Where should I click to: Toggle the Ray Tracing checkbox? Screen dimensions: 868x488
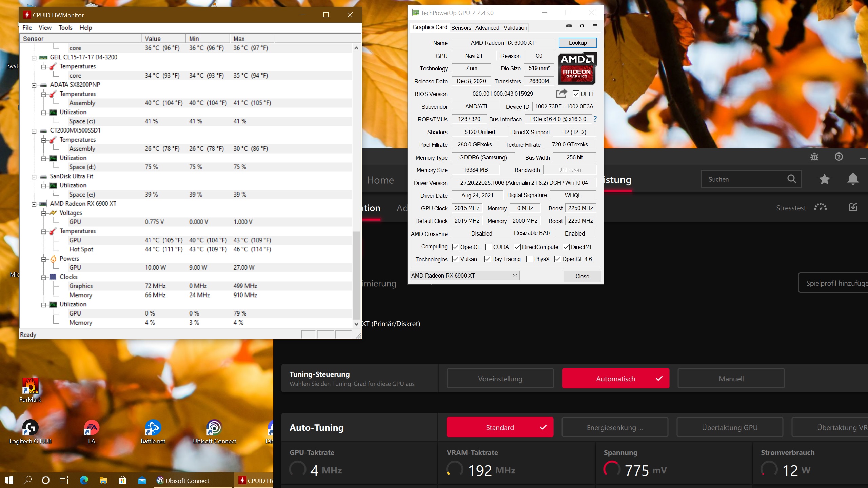coord(488,259)
